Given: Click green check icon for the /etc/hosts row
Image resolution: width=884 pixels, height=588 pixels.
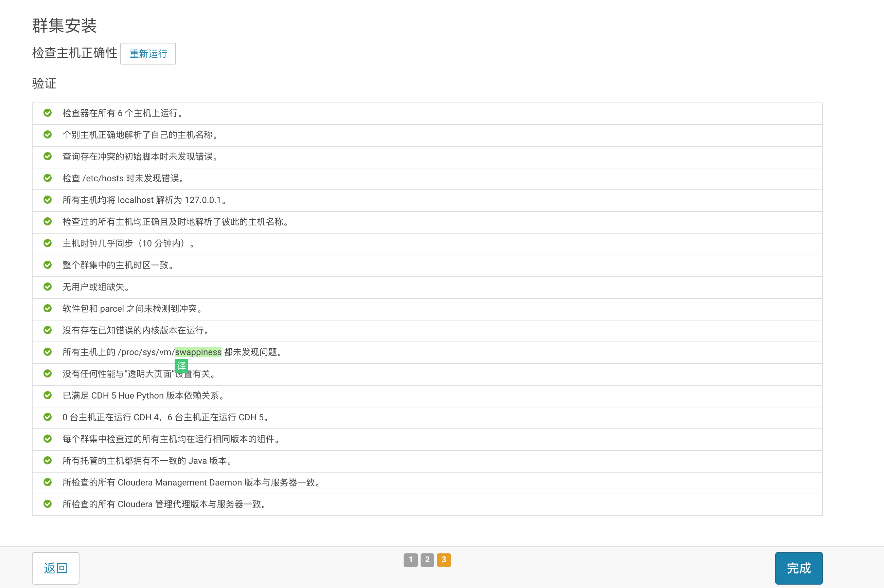Looking at the screenshot, I should pyautogui.click(x=48, y=178).
